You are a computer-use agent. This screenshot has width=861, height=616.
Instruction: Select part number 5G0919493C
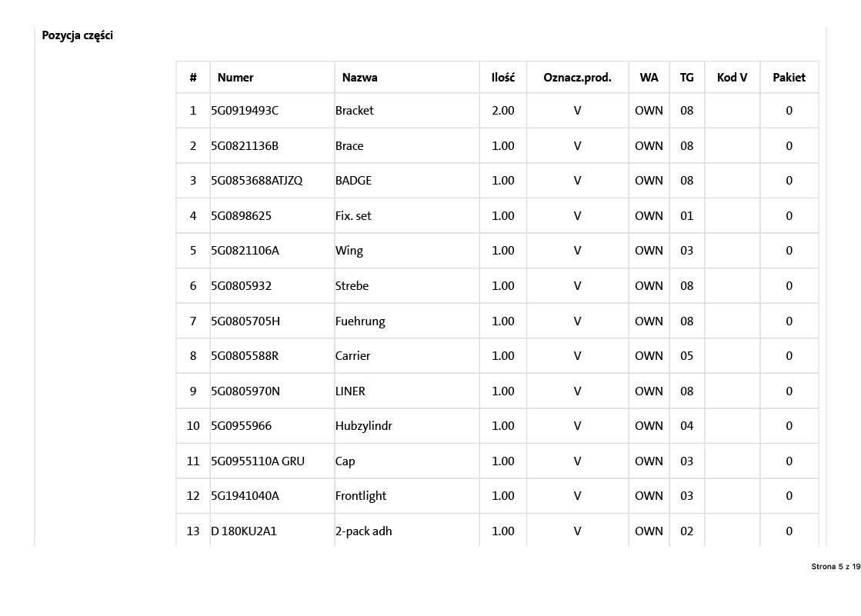coord(245,111)
